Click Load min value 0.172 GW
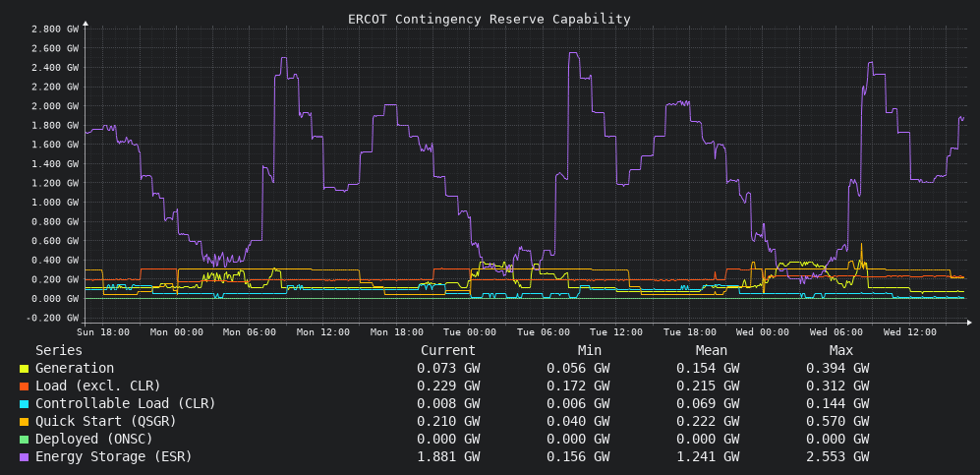Viewport: 980px width, 475px height. coord(578,386)
